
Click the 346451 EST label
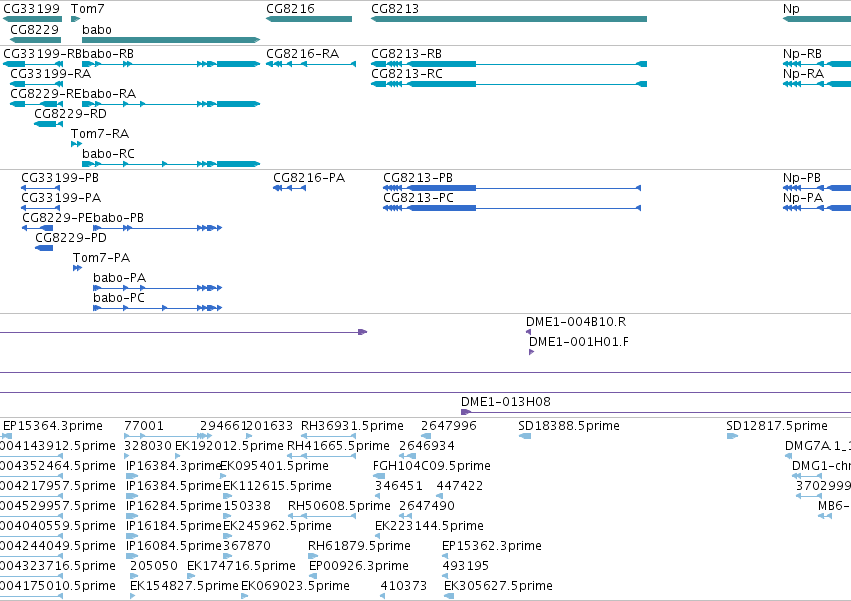(398, 486)
